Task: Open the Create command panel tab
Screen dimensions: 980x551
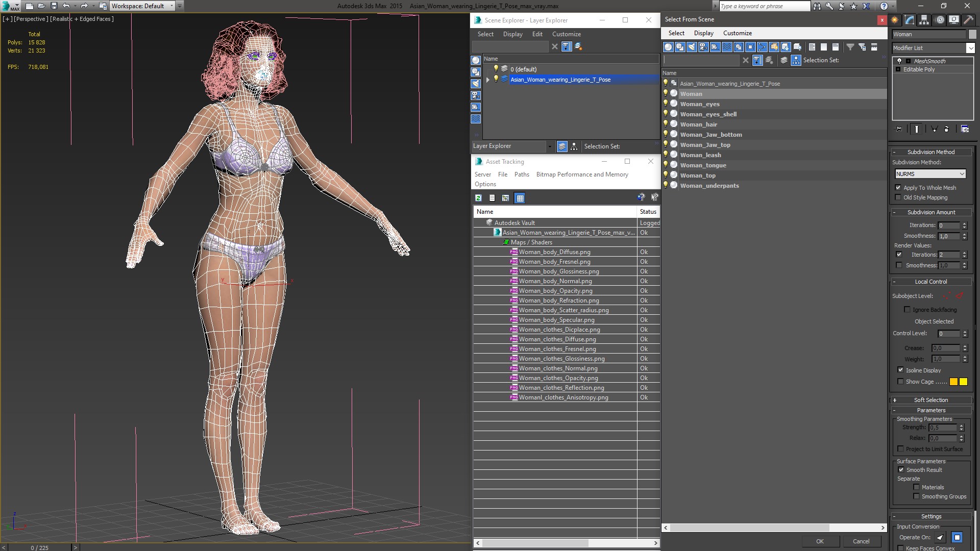Action: 895,20
